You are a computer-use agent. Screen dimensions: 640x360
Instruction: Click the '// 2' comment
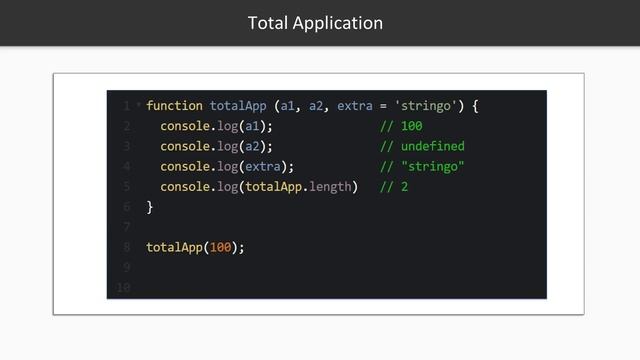tap(394, 187)
